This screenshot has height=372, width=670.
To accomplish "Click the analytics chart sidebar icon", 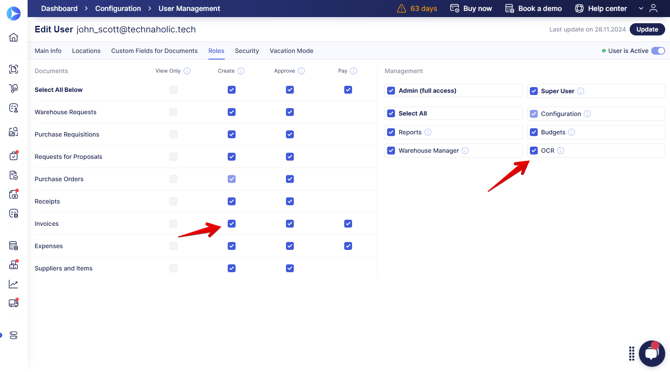I will (14, 284).
